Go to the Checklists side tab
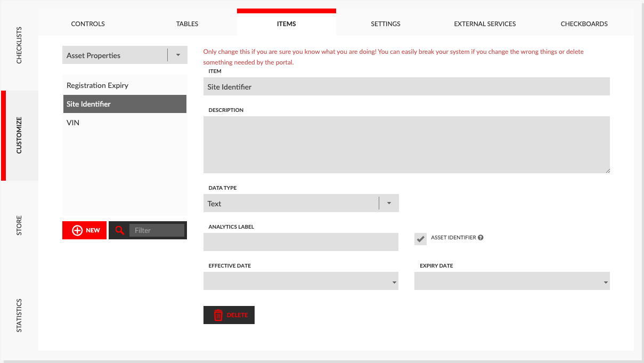This screenshot has width=644, height=363. [19, 45]
